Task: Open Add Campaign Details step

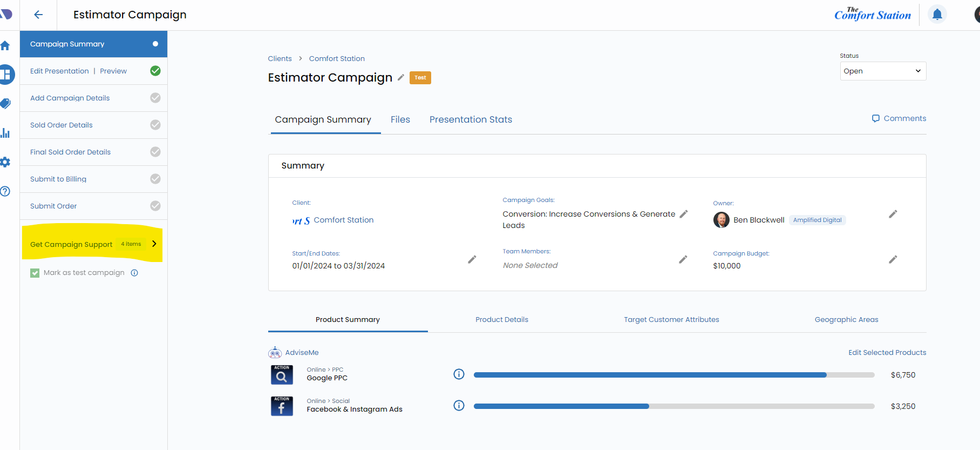Action: tap(70, 98)
